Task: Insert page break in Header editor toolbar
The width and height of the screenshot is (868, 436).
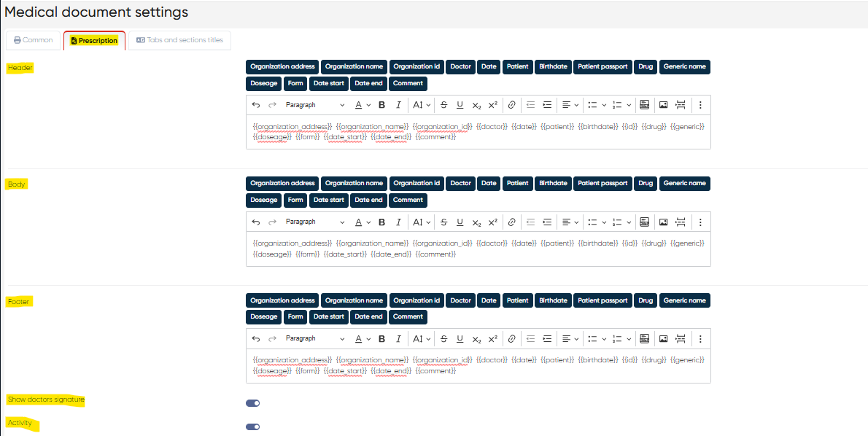Action: [x=681, y=105]
